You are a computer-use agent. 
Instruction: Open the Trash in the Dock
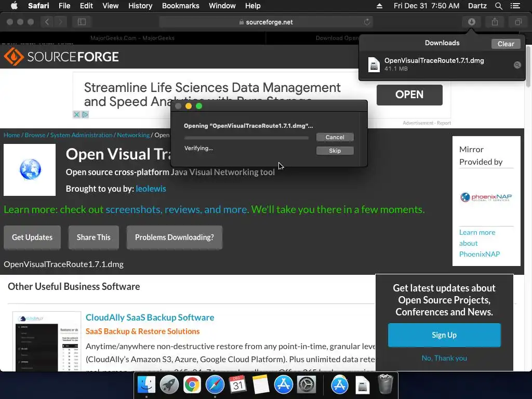pos(385,384)
